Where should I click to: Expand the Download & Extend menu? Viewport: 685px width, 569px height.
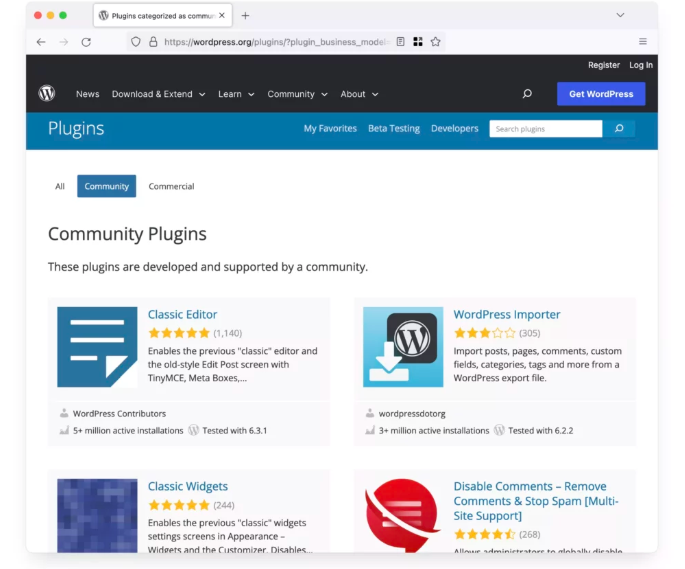click(x=158, y=94)
